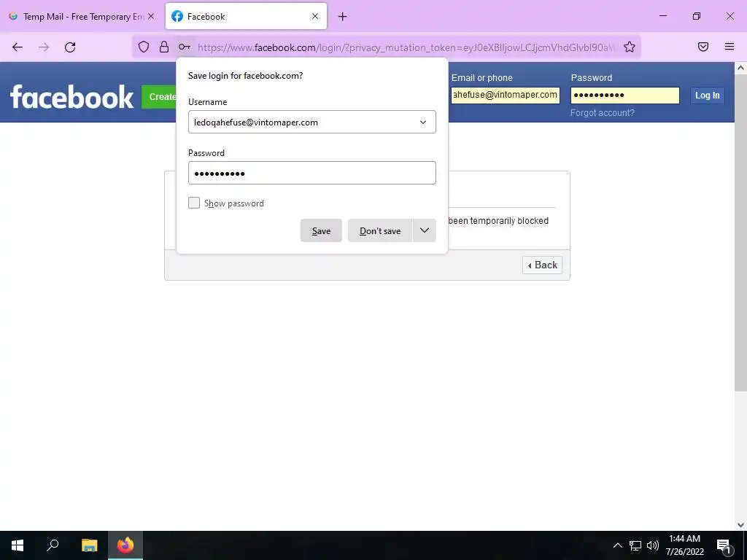Choose Don't save for this login

[x=379, y=230]
